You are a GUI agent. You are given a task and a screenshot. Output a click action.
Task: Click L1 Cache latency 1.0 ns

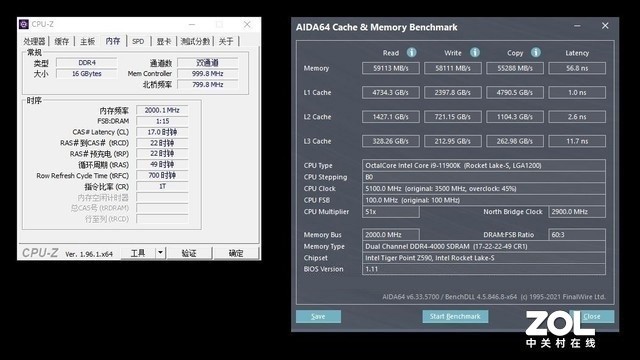coord(577,93)
